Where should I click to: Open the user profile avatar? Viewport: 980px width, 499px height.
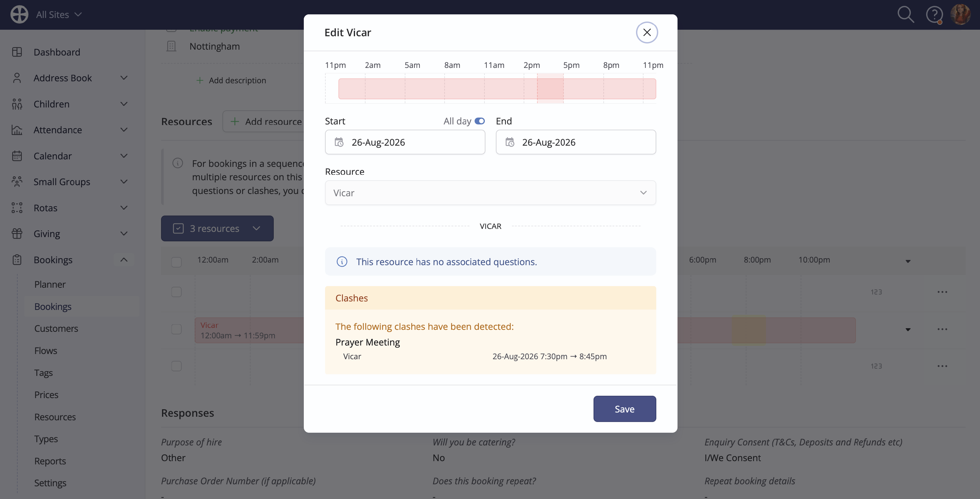tap(960, 14)
